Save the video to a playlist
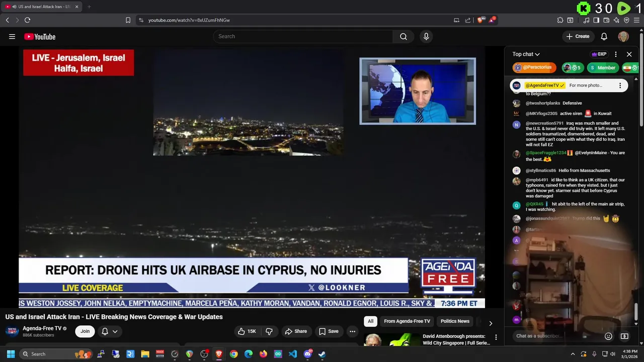This screenshot has width=644, height=362. coord(329,331)
